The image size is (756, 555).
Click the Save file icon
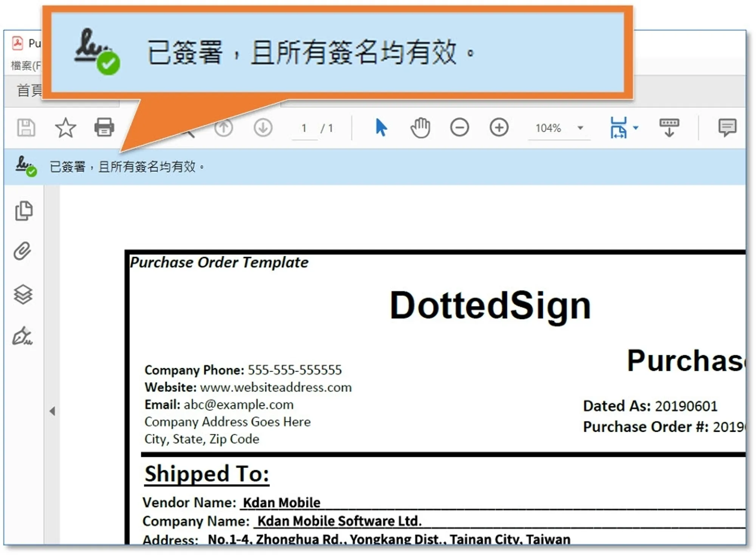pyautogui.click(x=26, y=127)
